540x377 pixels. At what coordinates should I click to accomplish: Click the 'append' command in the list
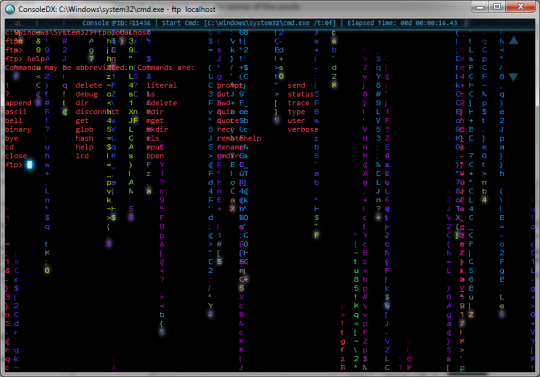(18, 103)
